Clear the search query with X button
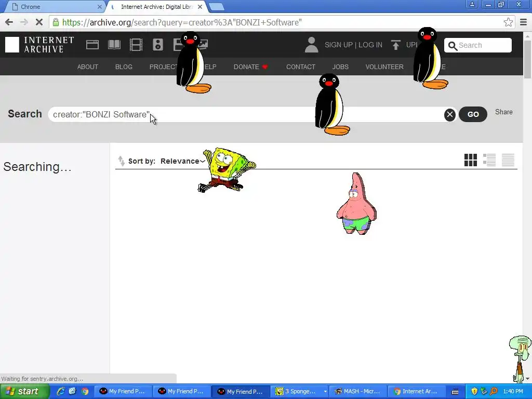 (x=449, y=115)
